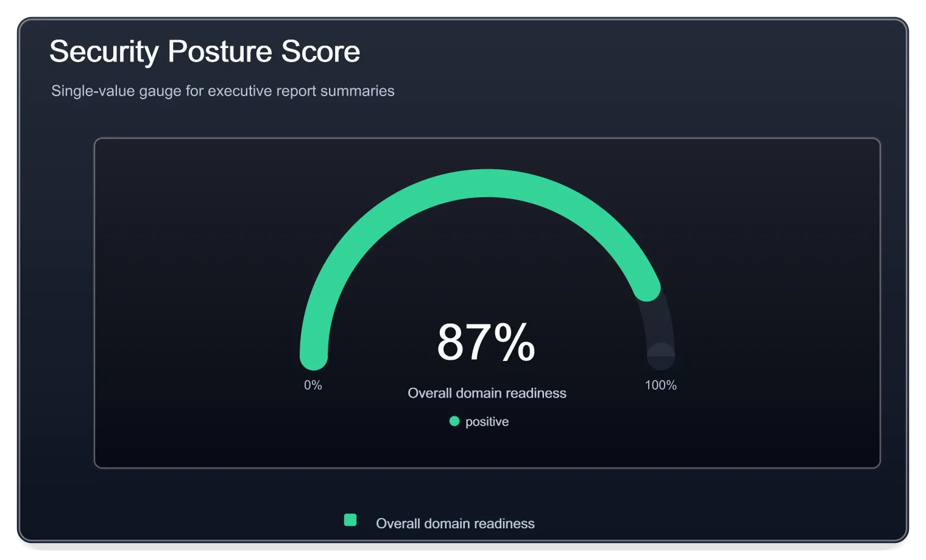Screen dimensions: 926x560
Task: Click the 0% gauge label
Action: click(313, 385)
